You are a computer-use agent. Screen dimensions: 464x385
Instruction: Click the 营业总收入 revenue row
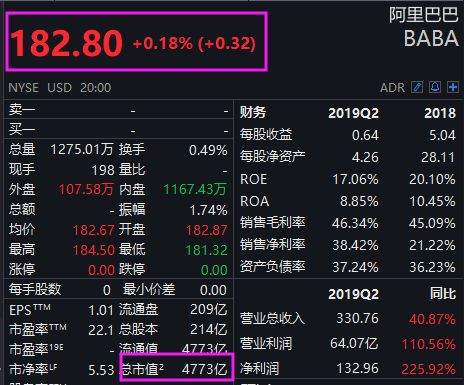[x=348, y=319]
